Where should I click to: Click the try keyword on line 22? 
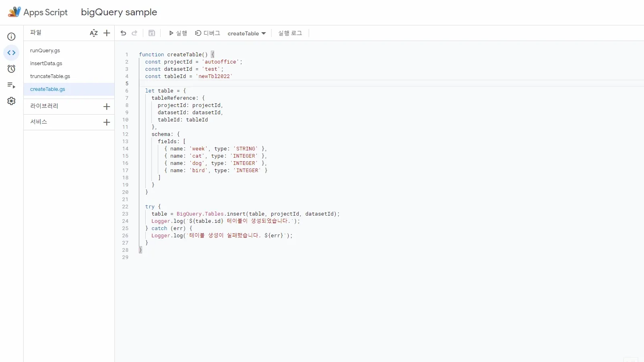pyautogui.click(x=150, y=207)
